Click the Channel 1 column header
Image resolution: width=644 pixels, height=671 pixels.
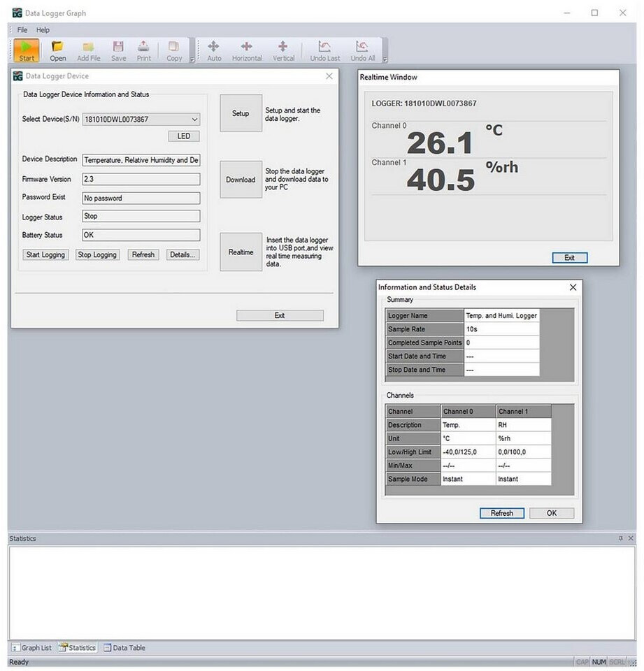point(524,411)
